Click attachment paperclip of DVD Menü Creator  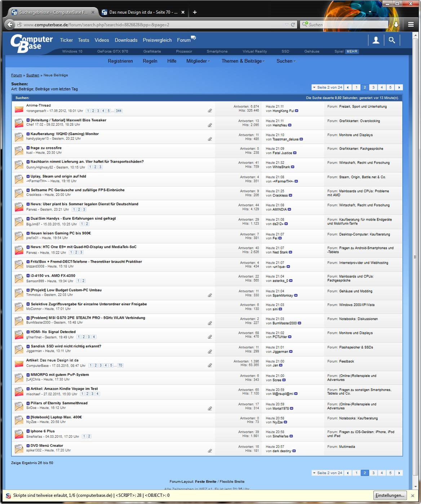click(x=210, y=451)
